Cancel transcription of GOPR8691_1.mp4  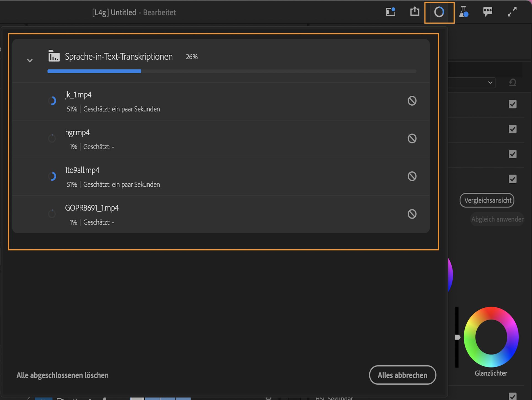point(412,214)
